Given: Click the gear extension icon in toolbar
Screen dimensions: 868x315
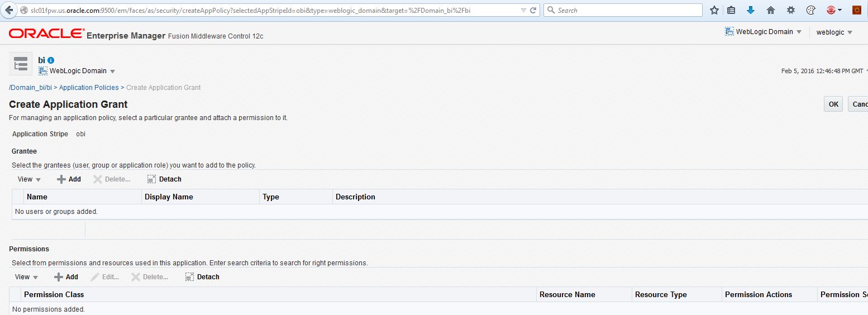Looking at the screenshot, I should point(791,10).
